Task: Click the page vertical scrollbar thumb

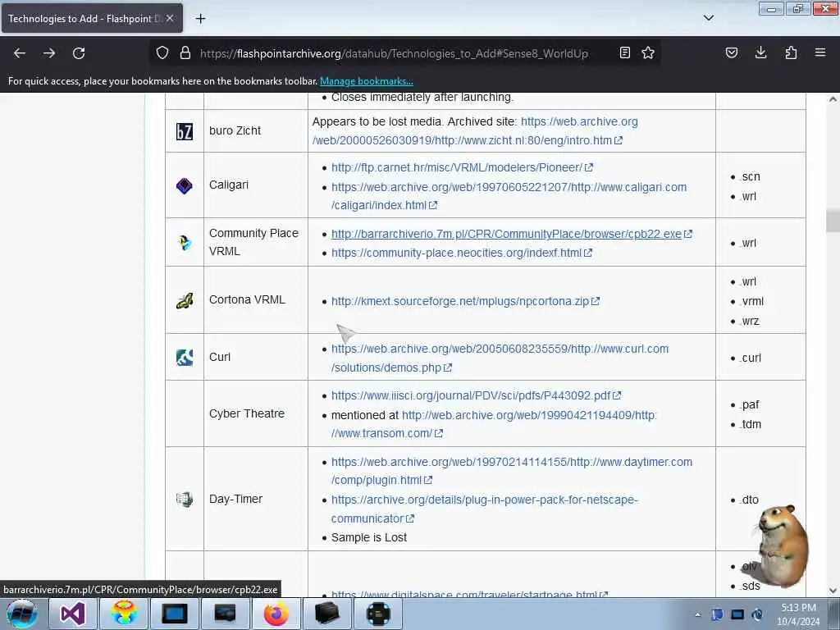Action: point(833,221)
